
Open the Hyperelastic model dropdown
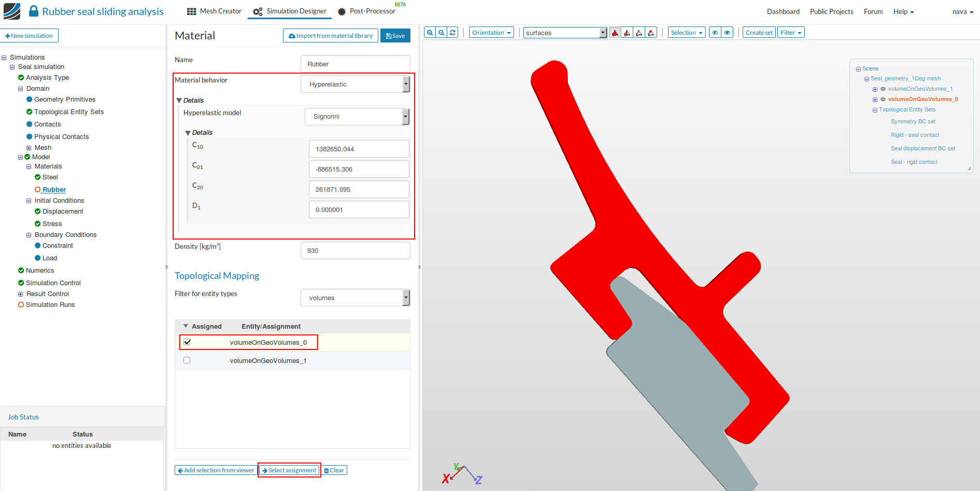coord(357,117)
